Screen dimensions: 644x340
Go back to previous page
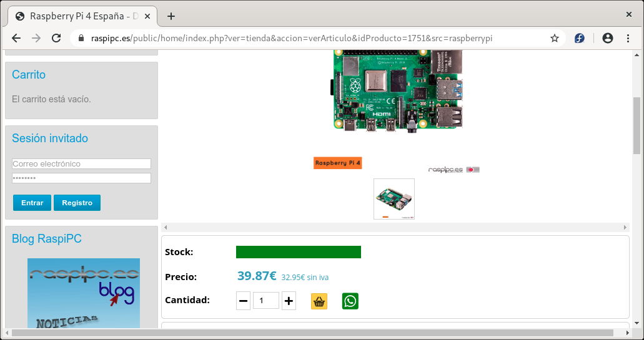pos(16,38)
